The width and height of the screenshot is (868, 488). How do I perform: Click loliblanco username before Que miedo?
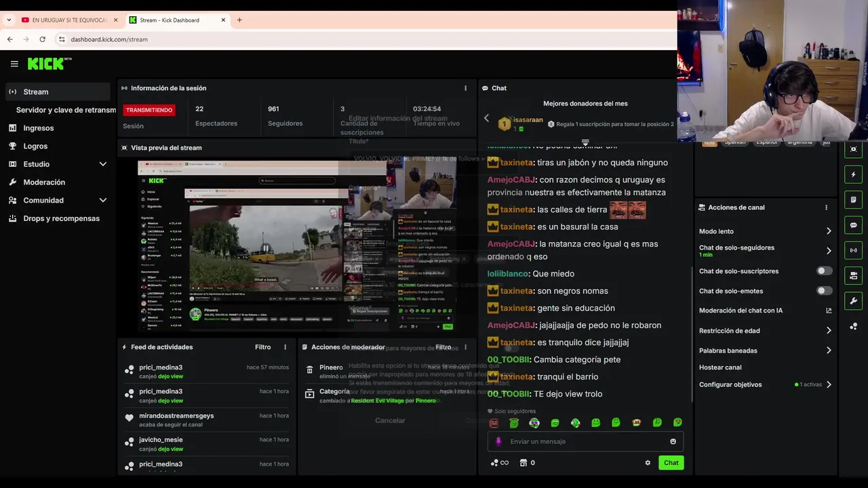[x=508, y=274]
